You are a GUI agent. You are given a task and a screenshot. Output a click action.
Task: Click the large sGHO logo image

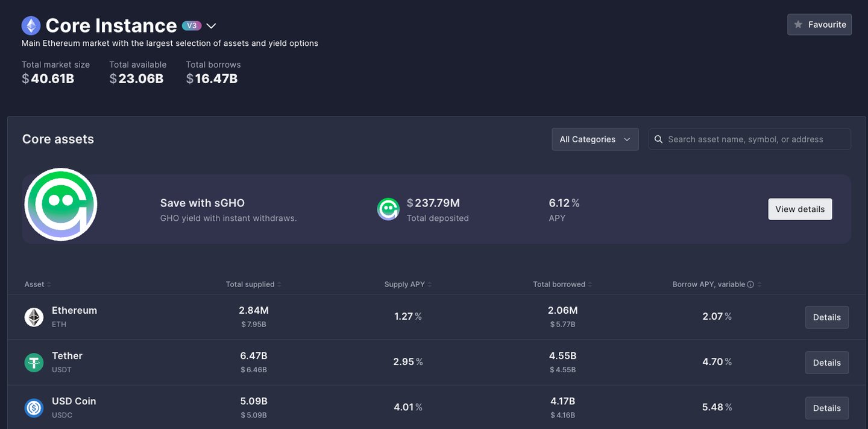61,205
